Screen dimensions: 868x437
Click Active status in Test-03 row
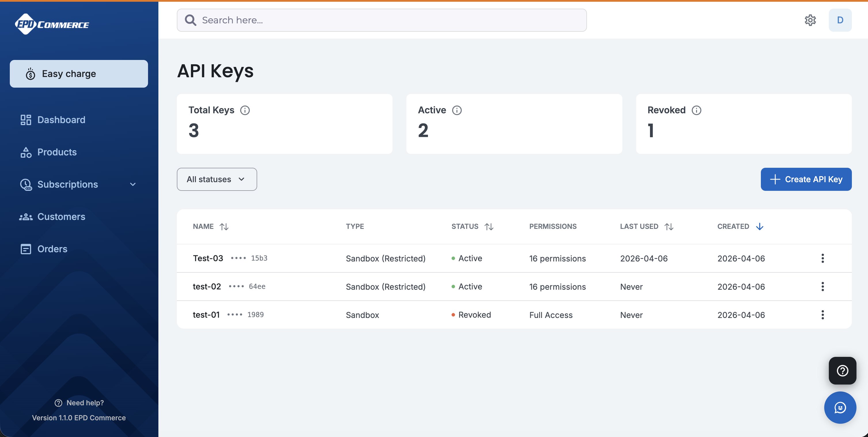click(x=467, y=258)
